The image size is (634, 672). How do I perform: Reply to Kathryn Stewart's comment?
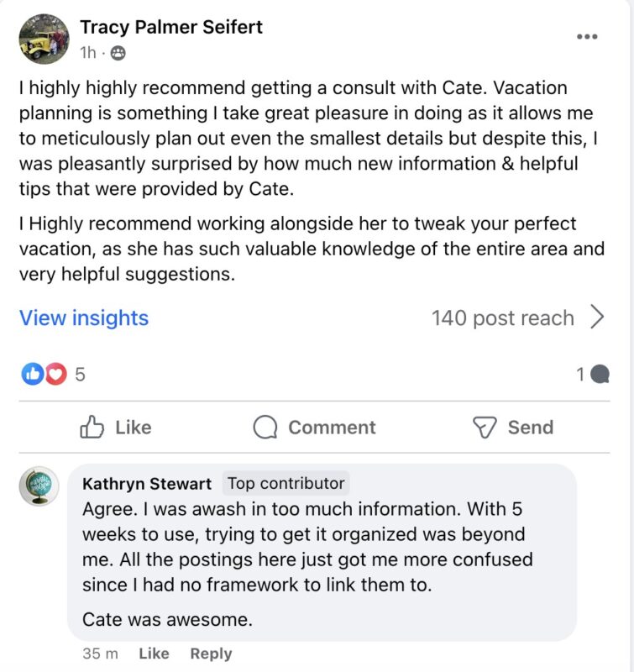point(211,654)
